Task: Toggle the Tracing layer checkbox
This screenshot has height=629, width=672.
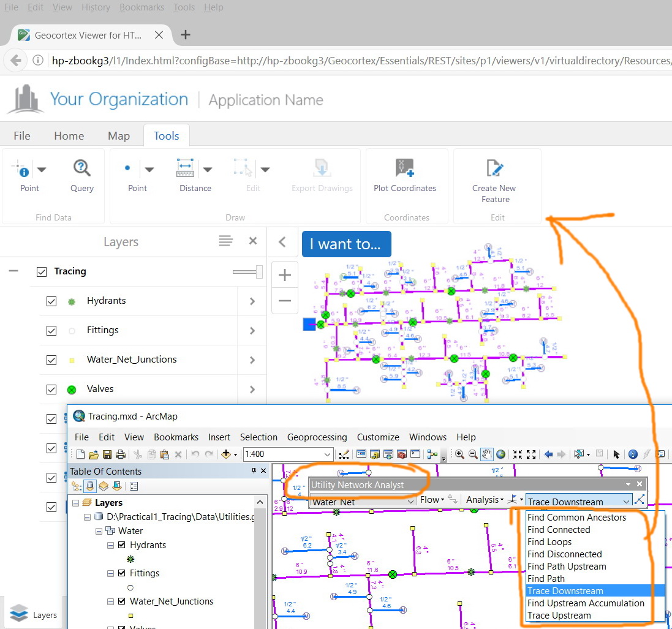Action: (x=42, y=272)
